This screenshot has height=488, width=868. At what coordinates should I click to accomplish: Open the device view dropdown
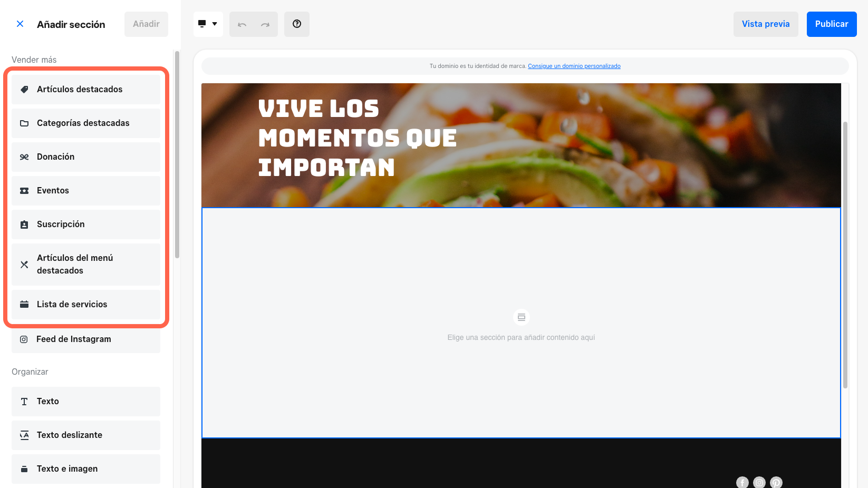(x=208, y=24)
